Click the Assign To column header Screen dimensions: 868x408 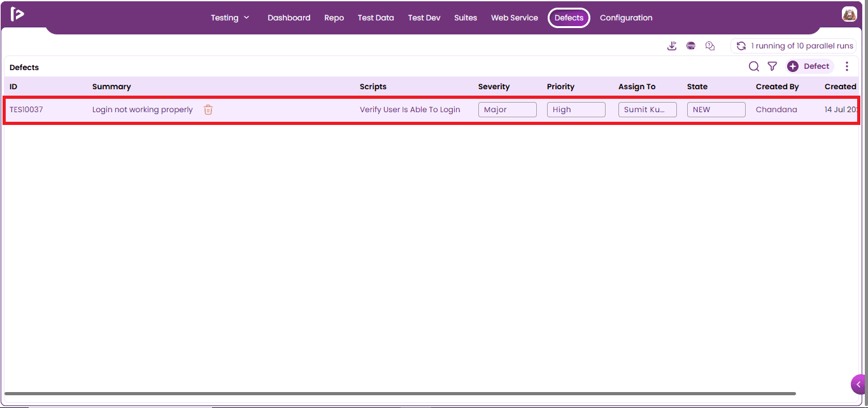637,87
